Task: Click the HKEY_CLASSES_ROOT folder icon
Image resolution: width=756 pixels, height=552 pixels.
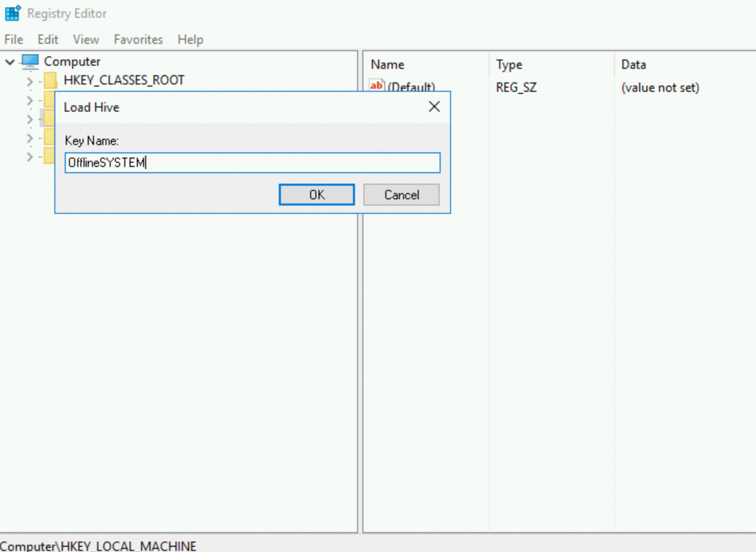Action: [x=51, y=80]
